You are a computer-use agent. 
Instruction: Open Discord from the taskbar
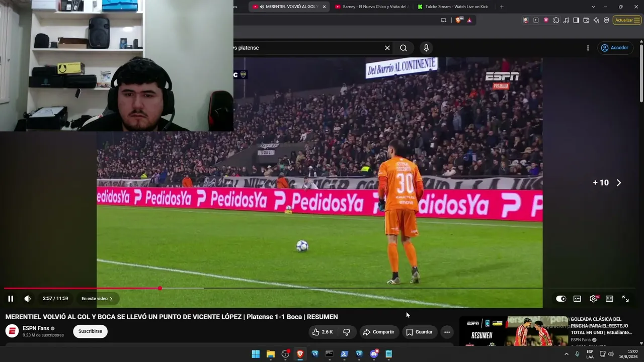374,354
